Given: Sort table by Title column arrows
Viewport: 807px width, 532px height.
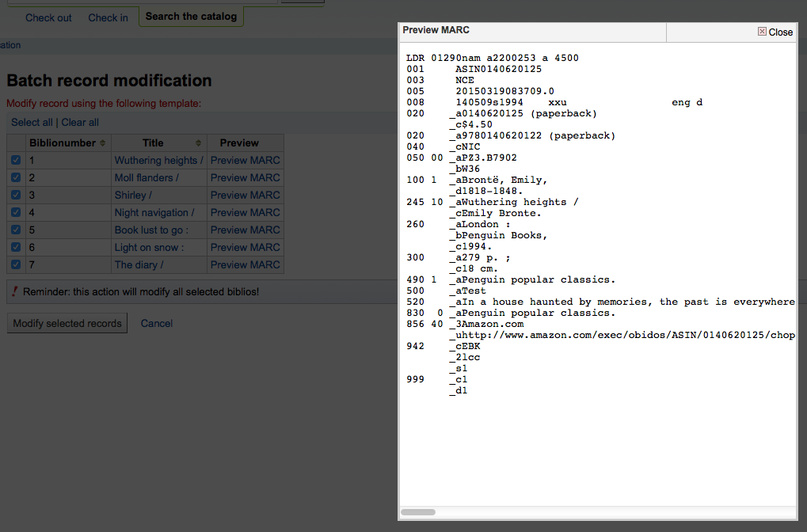Looking at the screenshot, I should point(198,143).
